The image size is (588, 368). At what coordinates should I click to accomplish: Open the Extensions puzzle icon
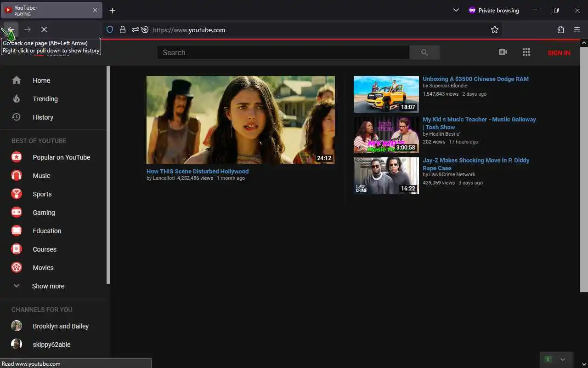coord(560,29)
